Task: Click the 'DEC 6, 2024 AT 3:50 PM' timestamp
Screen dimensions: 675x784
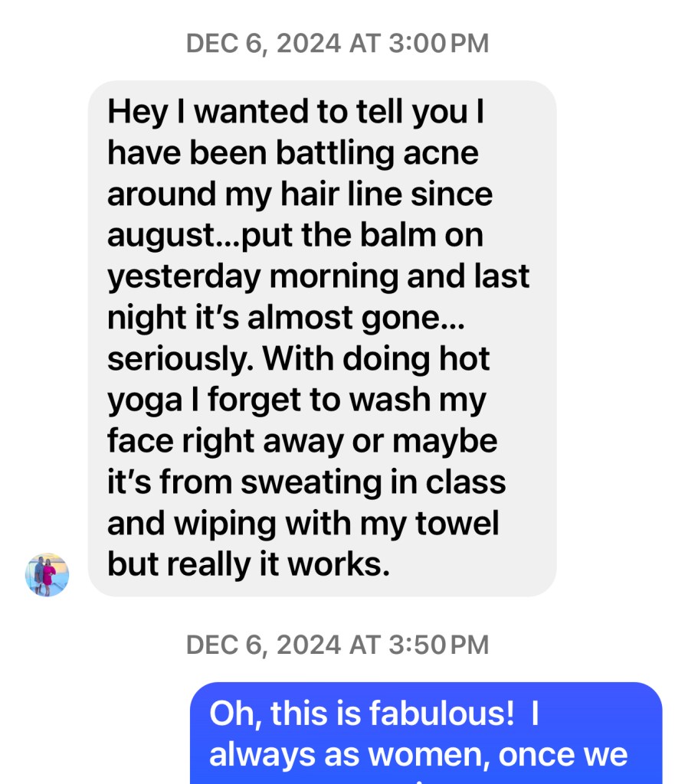Action: coord(337,645)
